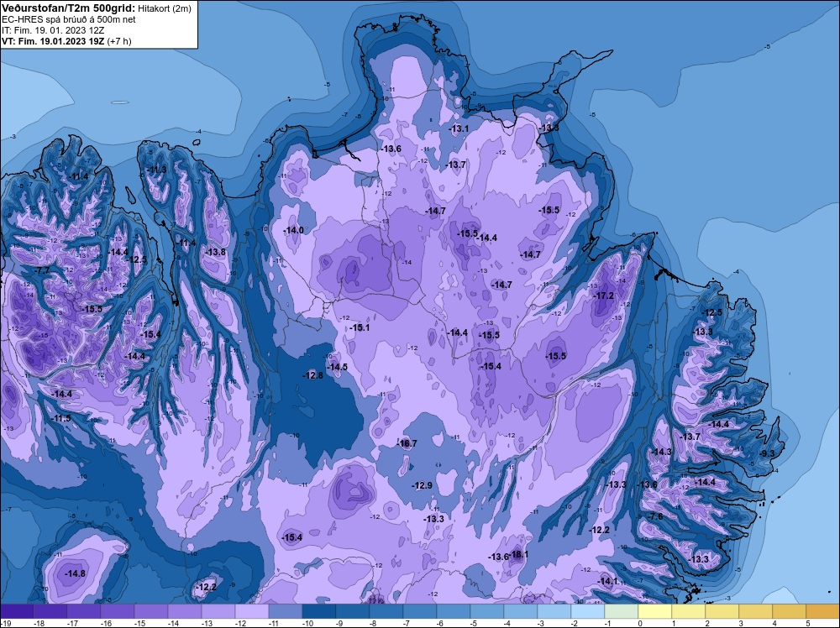Click the legend swatch between -12 and -11

click(x=252, y=611)
